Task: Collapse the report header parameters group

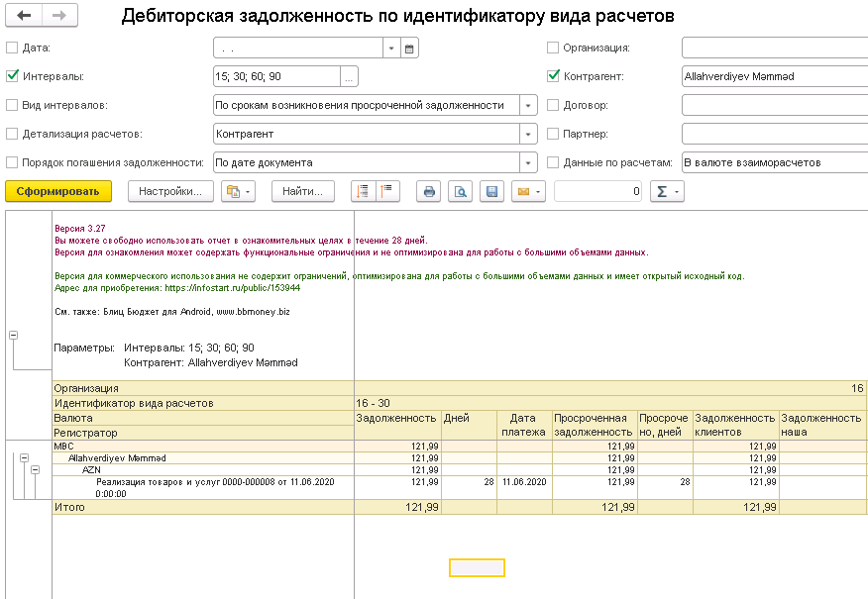Action: pyautogui.click(x=13, y=336)
